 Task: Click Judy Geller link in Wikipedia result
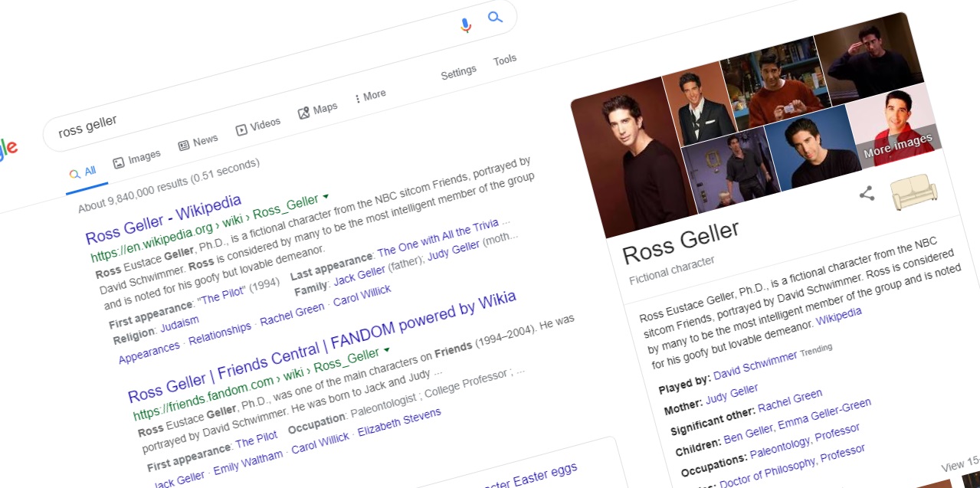[453, 250]
